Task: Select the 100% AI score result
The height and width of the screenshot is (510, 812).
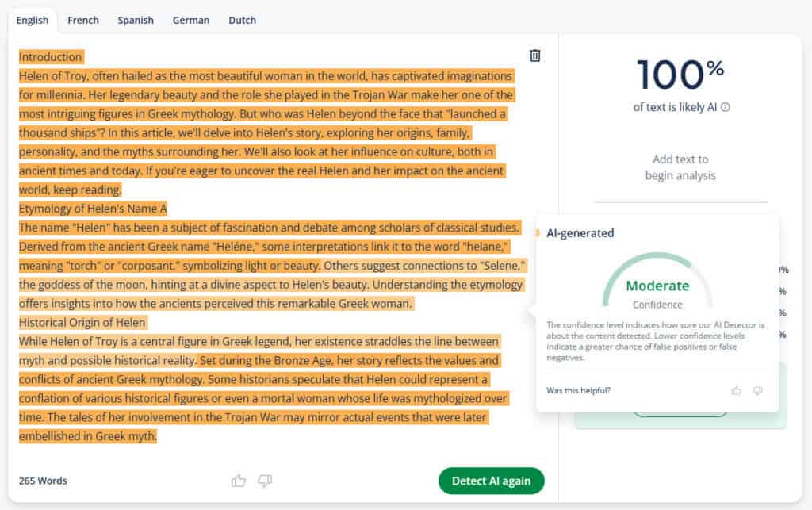Action: 680,75
